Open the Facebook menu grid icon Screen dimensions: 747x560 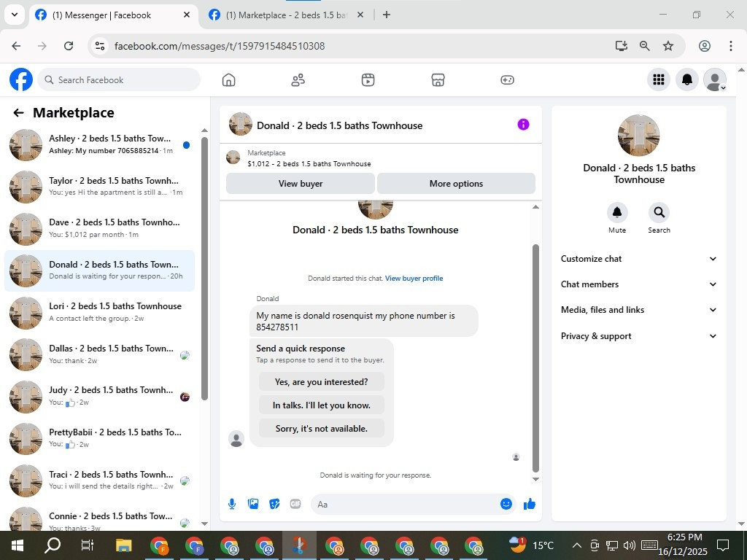[659, 79]
